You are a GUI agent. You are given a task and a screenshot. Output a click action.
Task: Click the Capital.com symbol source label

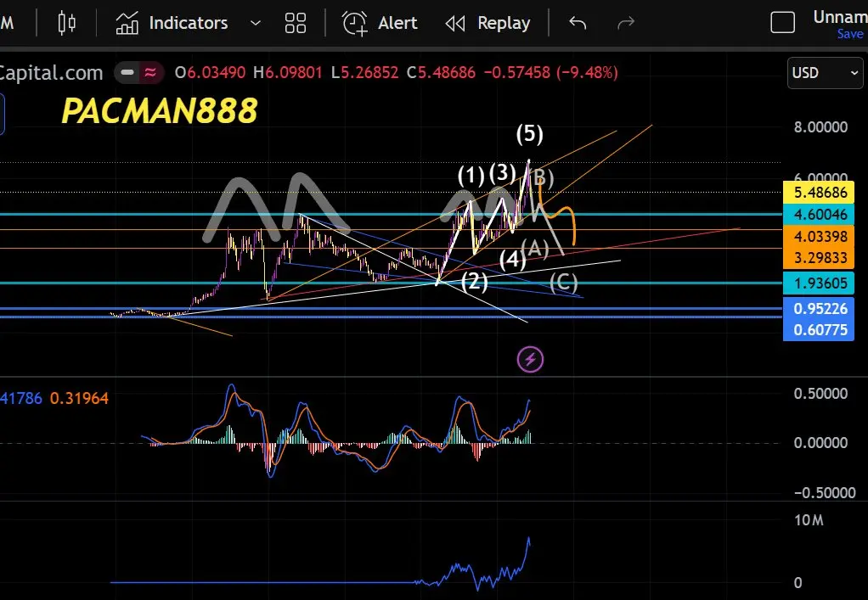(51, 72)
